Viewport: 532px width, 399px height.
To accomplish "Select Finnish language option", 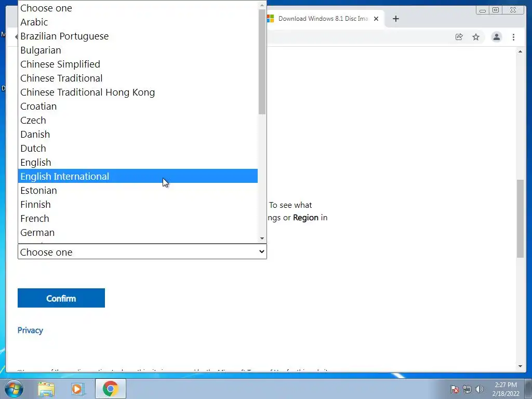I will point(138,205).
